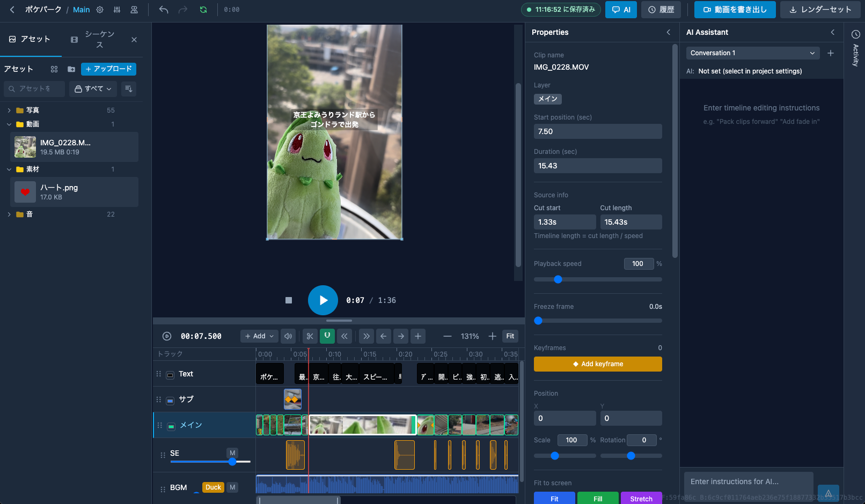Click the green sync refresh icon
Viewport: 865px width, 504px height.
coord(203,10)
